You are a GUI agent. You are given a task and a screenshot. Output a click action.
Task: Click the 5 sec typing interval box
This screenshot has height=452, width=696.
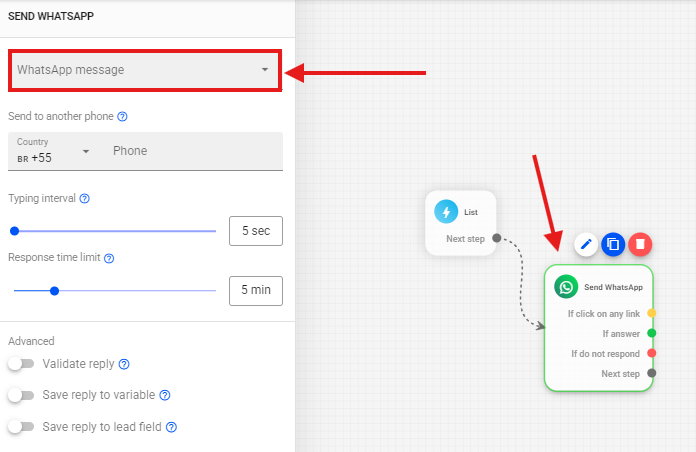255,231
